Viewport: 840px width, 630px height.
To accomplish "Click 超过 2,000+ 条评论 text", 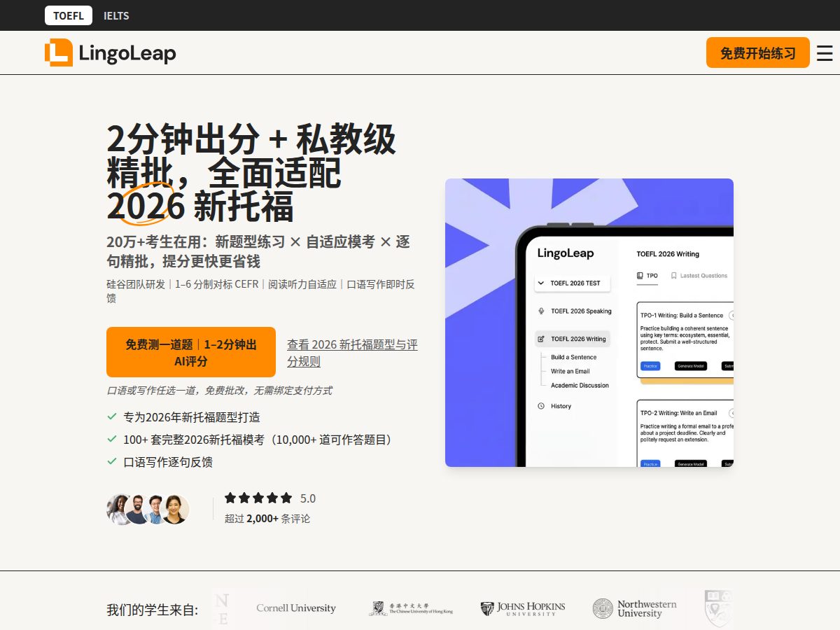I will click(x=267, y=519).
